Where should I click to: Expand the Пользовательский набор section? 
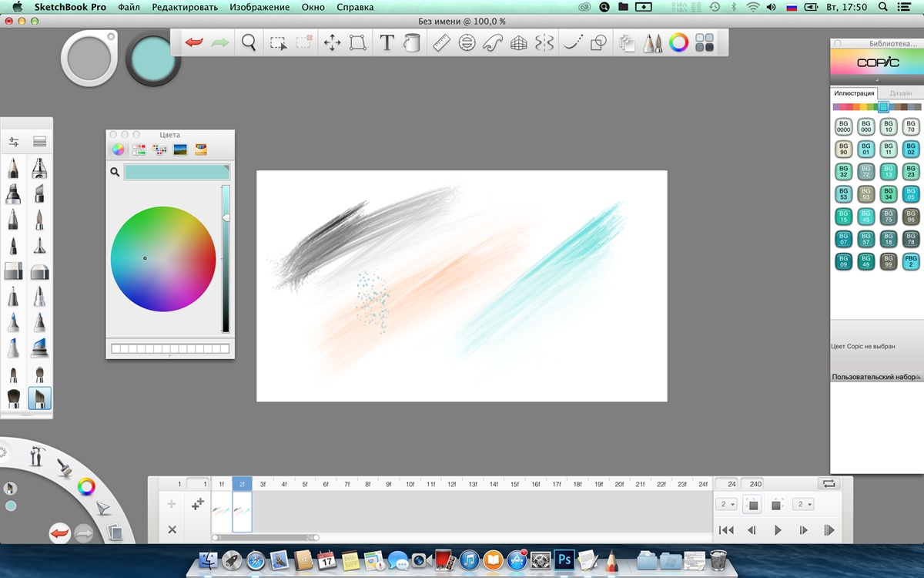pos(876,377)
